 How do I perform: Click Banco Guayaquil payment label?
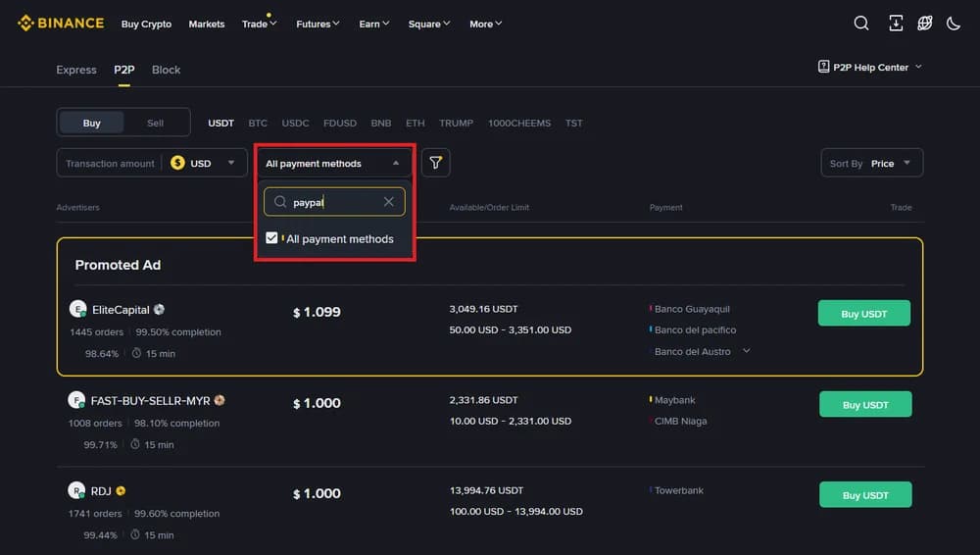point(692,309)
